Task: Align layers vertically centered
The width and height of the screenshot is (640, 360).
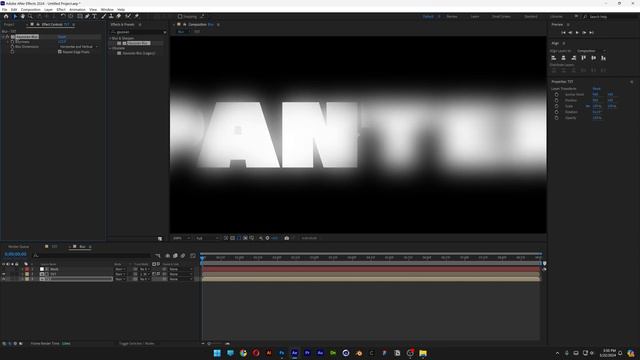Action: coord(593,58)
